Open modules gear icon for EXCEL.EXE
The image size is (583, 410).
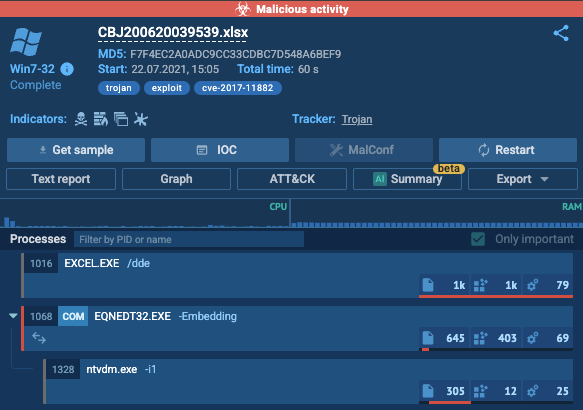pos(532,285)
